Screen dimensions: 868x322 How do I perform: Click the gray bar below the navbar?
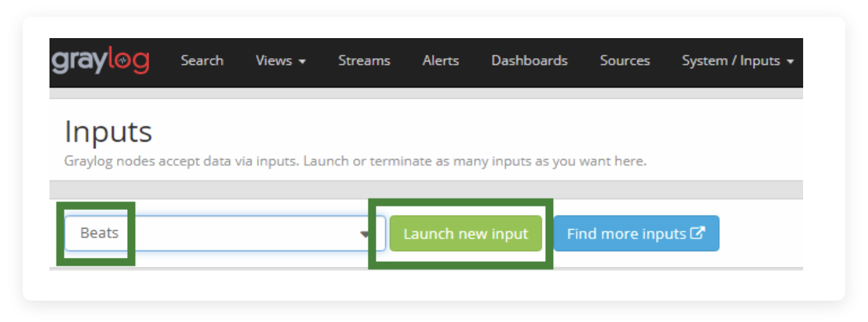point(426,94)
